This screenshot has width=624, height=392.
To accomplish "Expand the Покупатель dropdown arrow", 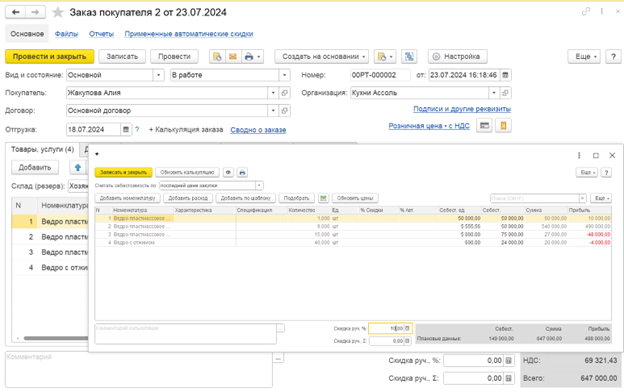I will [273, 93].
